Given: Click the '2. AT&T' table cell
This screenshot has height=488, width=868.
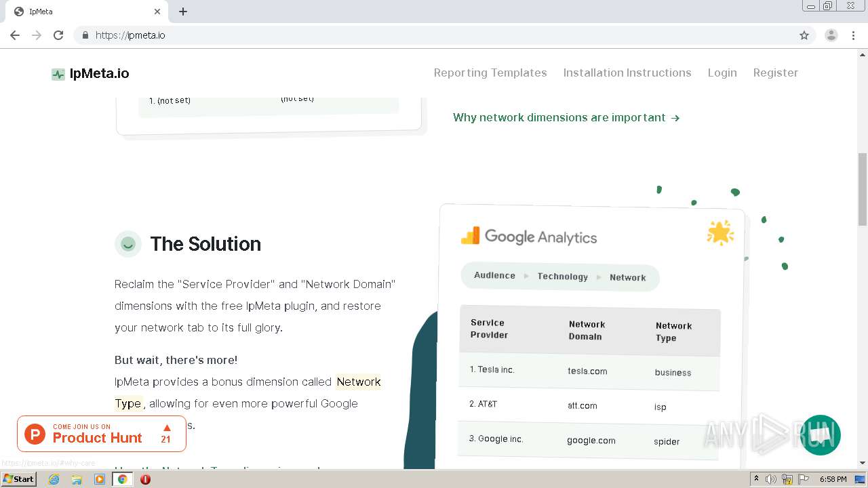Looking at the screenshot, I should (x=483, y=404).
